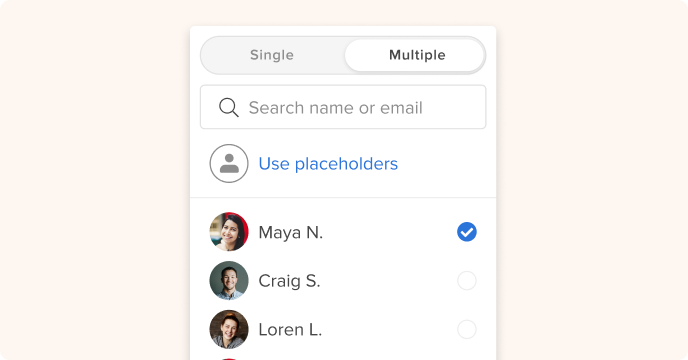Click the placeholder person silhouette icon

(x=229, y=163)
